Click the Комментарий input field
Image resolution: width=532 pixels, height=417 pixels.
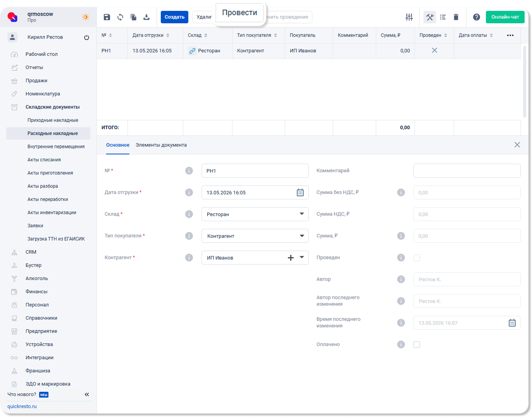467,171
